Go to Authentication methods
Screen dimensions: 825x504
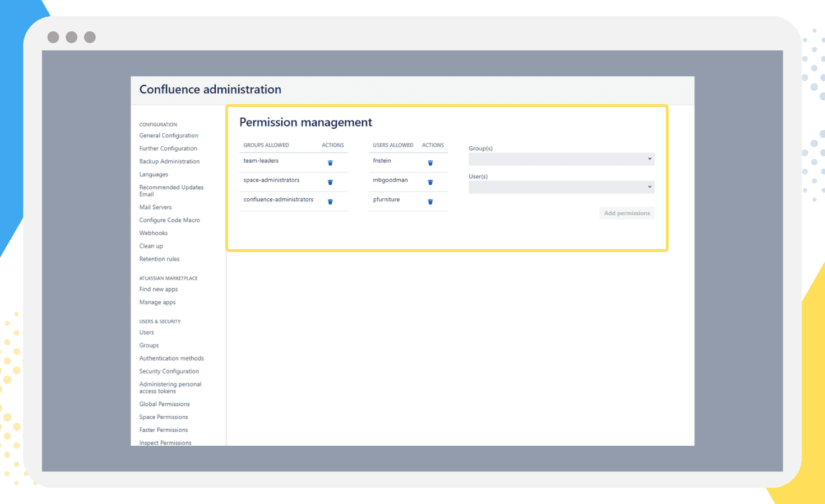point(172,358)
